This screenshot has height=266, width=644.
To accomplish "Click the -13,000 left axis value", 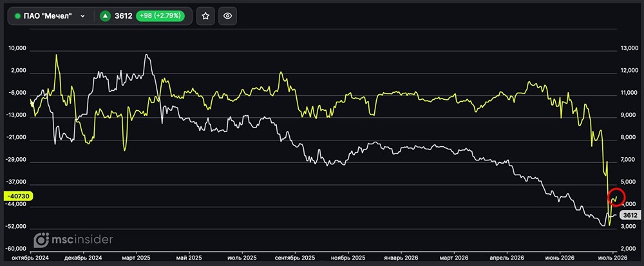I will (x=16, y=116).
